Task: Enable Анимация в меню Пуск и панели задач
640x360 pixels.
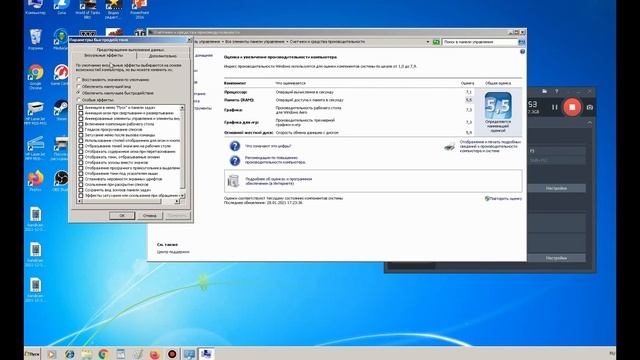Action: coord(81,108)
